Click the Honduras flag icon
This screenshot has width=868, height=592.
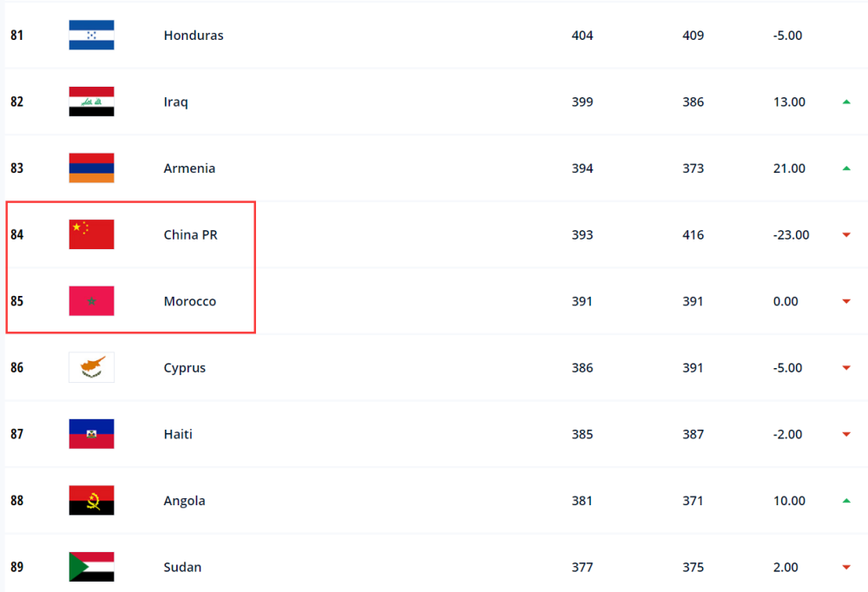pyautogui.click(x=91, y=36)
